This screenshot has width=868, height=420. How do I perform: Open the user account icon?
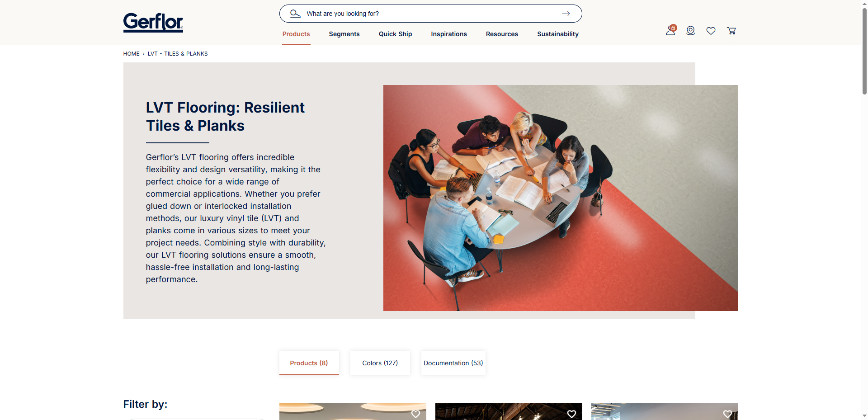[x=670, y=30]
